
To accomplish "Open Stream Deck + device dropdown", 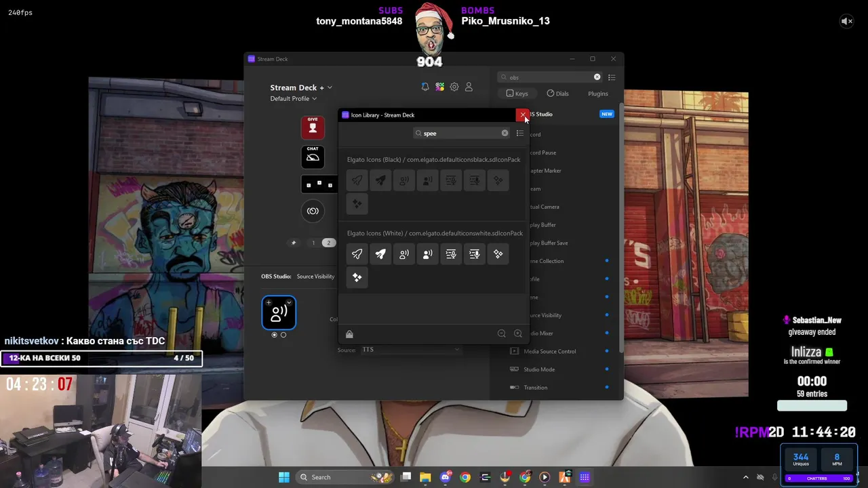I will point(301,87).
